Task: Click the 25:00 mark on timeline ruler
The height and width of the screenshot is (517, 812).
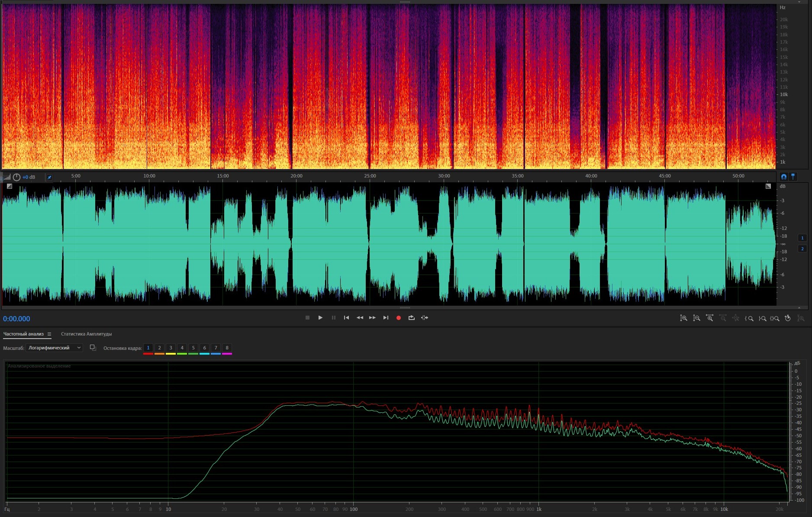Action: point(370,176)
